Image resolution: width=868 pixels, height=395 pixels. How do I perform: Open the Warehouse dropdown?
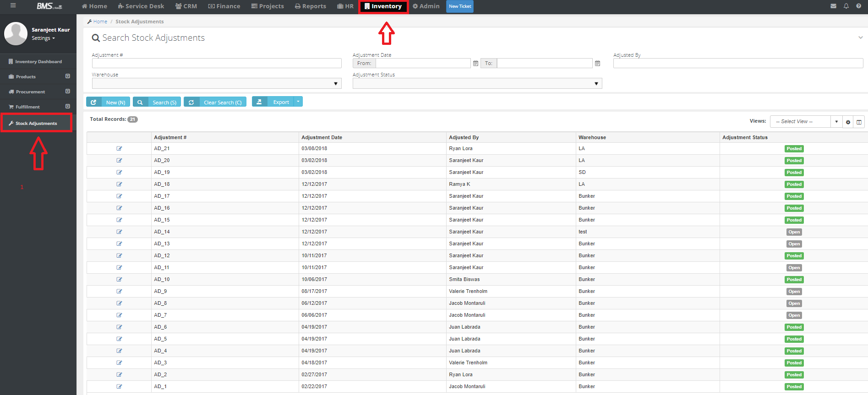pyautogui.click(x=217, y=83)
